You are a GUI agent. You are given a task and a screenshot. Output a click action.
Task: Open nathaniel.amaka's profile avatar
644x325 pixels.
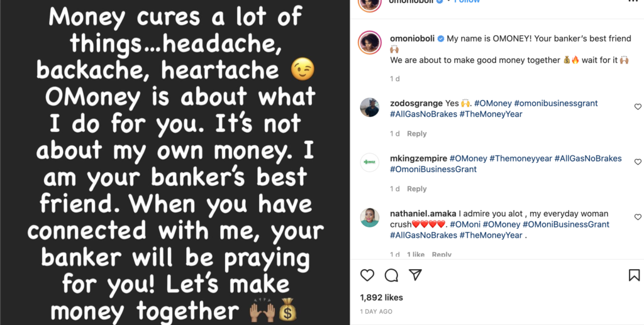click(x=369, y=218)
